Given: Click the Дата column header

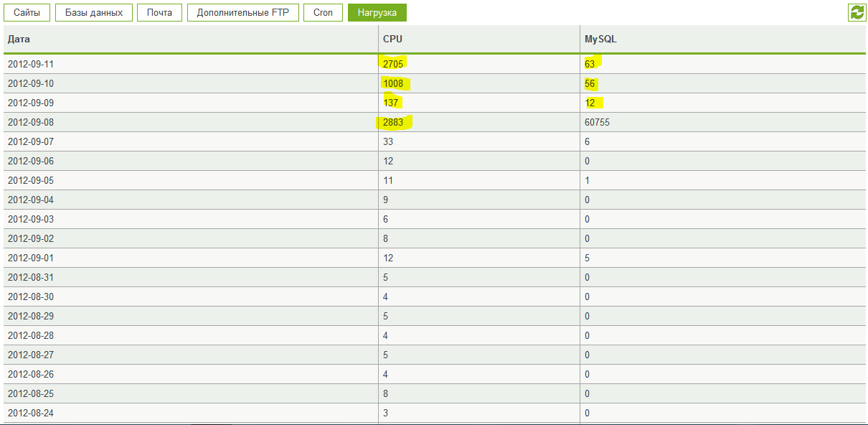Looking at the screenshot, I should 19,39.
